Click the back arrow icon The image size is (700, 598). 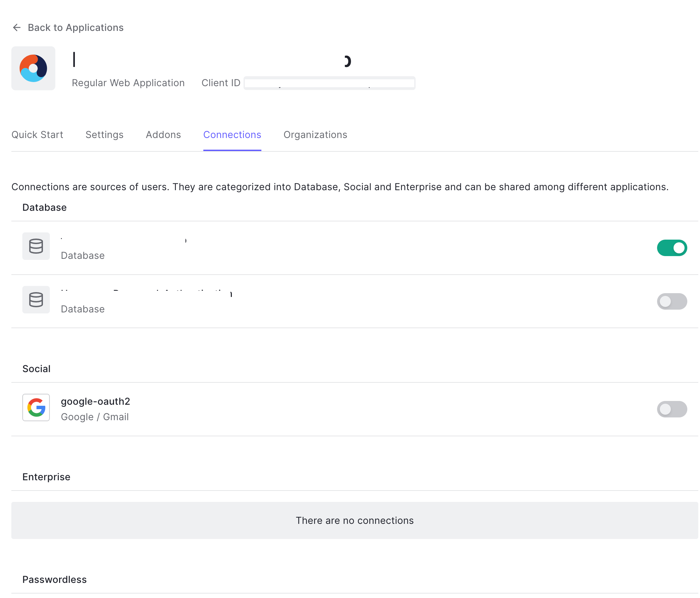coord(16,27)
